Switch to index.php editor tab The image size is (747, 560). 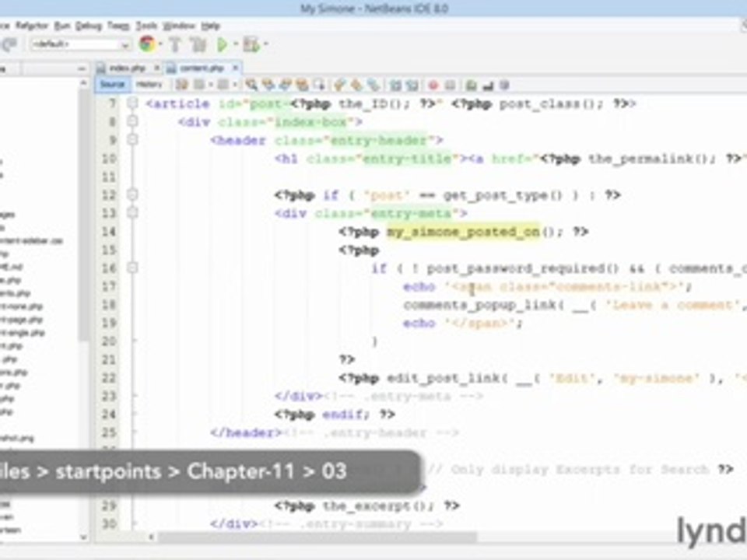(127, 68)
